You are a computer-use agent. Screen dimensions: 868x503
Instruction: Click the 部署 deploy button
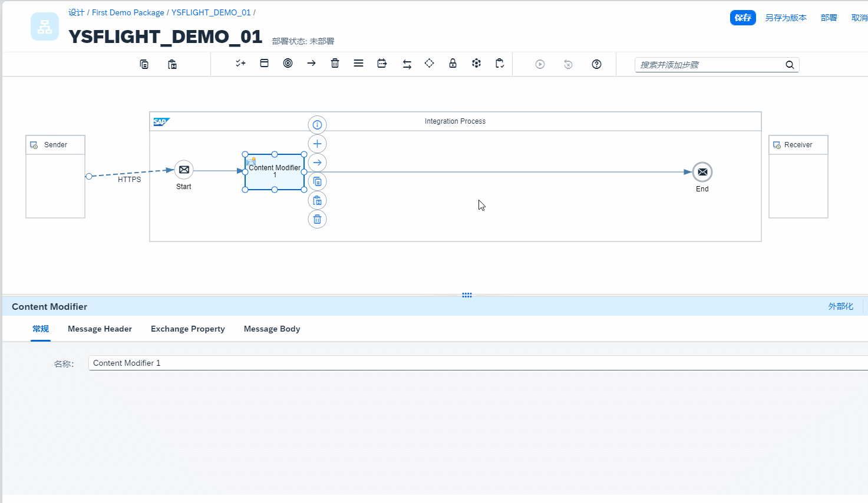pos(829,18)
